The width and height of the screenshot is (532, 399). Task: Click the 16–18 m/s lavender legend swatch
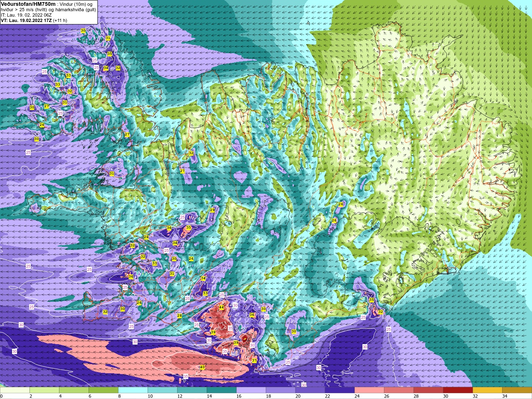(251, 390)
